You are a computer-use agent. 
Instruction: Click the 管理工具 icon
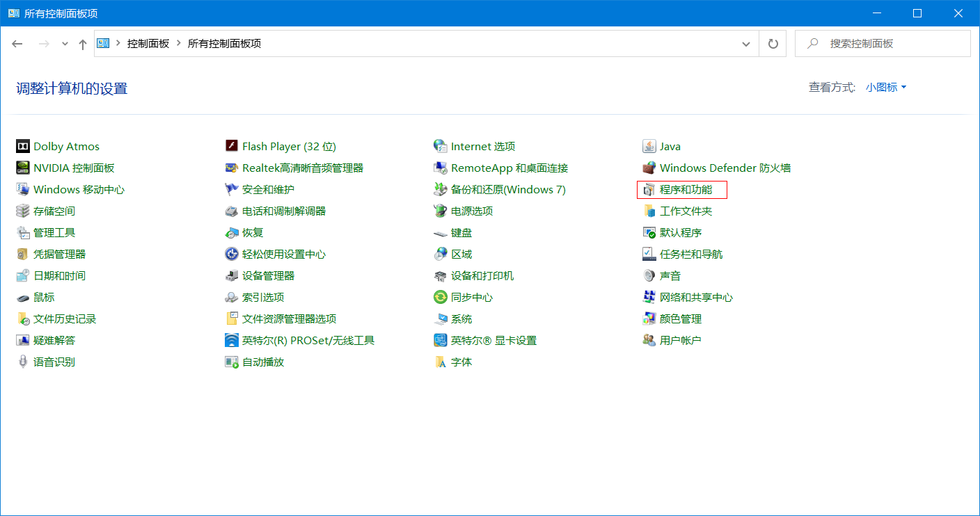click(x=23, y=232)
